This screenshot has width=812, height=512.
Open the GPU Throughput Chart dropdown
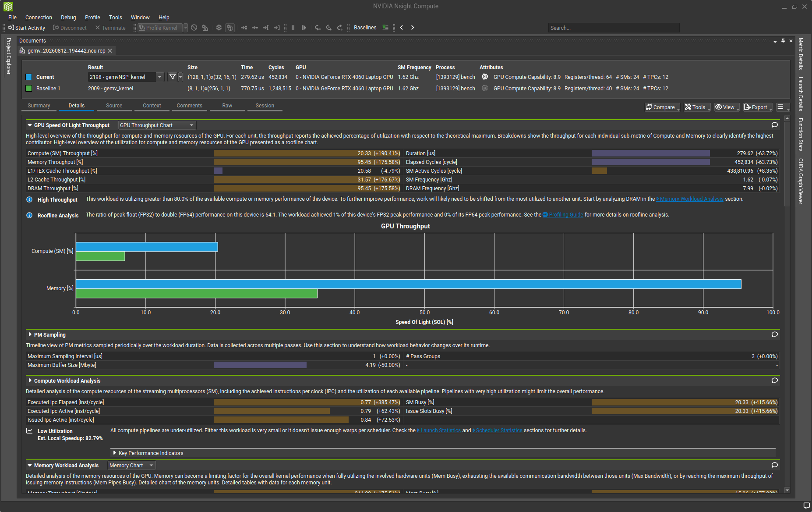click(157, 125)
